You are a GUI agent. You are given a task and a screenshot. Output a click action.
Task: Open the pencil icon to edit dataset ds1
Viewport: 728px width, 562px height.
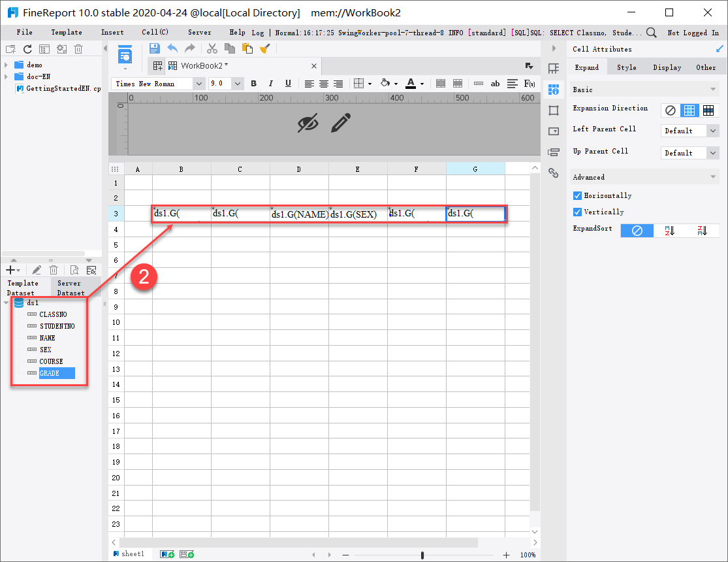(36, 270)
